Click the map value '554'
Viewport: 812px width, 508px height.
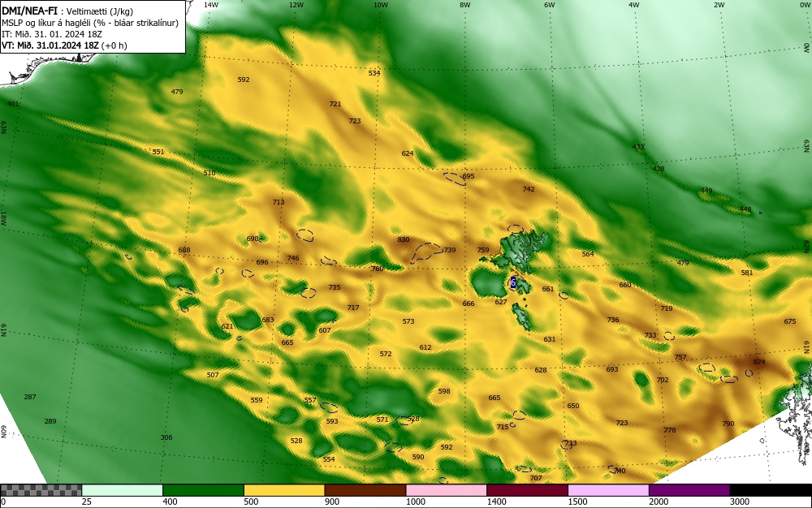click(329, 458)
